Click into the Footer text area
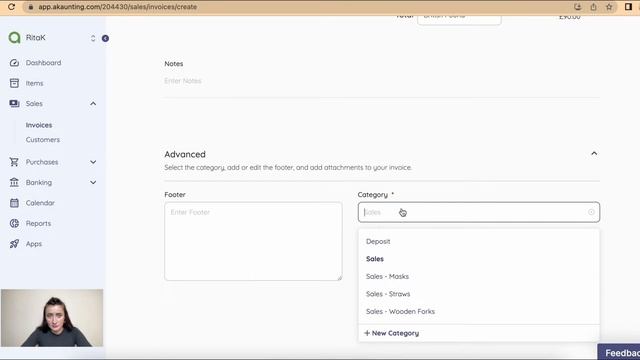Image resolution: width=640 pixels, height=360 pixels. tap(253, 241)
